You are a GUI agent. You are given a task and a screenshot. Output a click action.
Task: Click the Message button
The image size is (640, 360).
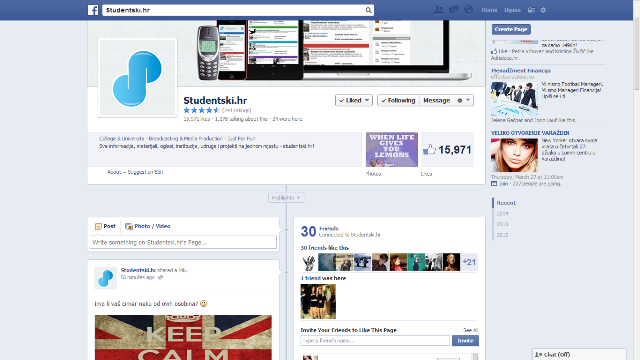coord(436,100)
